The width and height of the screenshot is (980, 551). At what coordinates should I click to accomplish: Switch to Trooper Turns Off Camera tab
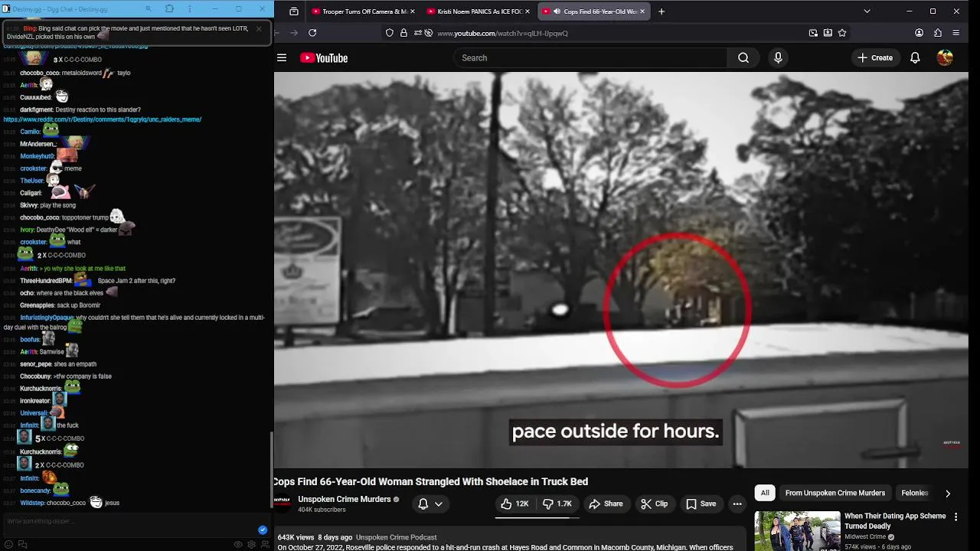pyautogui.click(x=363, y=11)
